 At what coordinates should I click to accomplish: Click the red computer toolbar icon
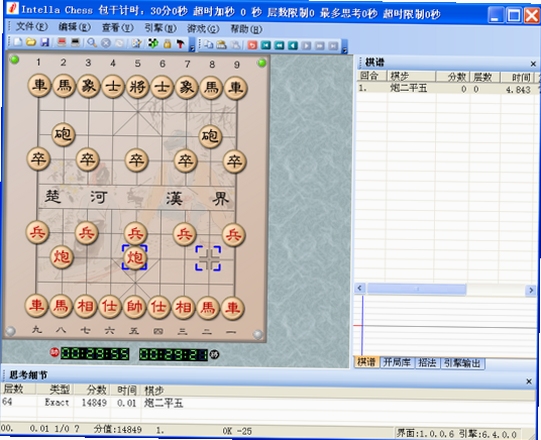(62, 43)
